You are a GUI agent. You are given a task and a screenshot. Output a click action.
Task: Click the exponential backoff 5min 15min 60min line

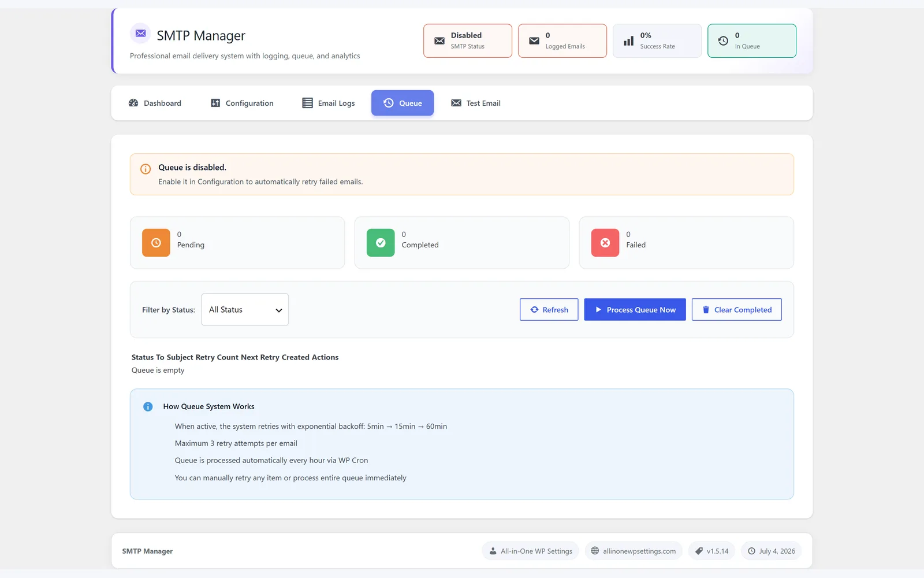pos(311,427)
